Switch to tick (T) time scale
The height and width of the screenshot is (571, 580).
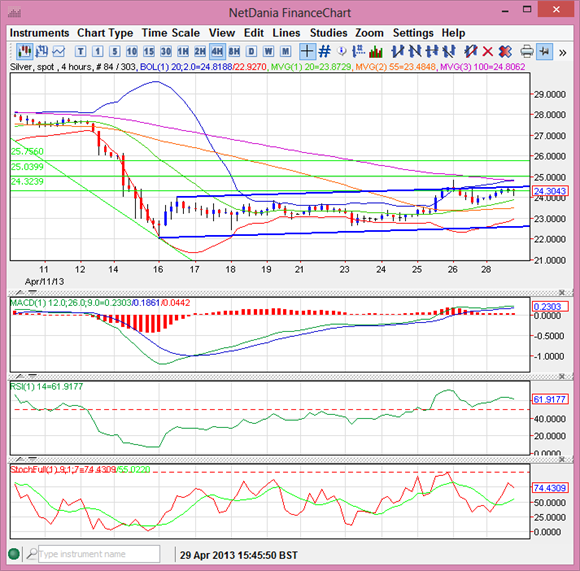click(81, 51)
